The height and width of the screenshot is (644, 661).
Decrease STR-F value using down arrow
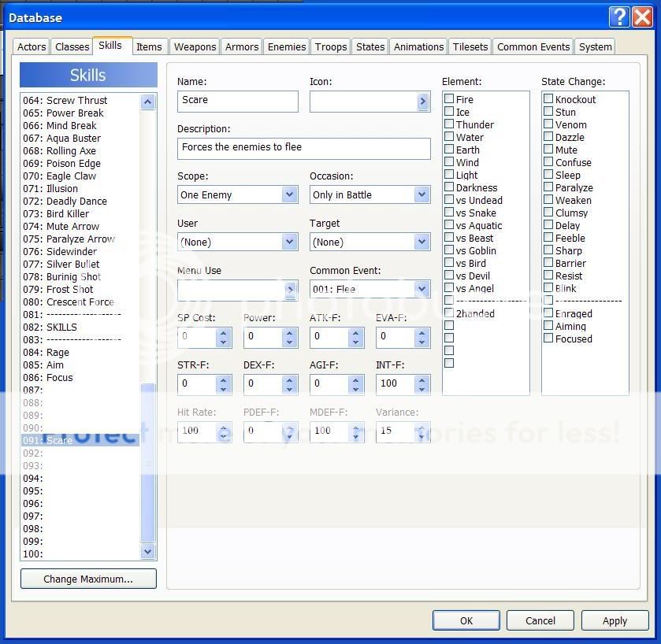coord(224,389)
